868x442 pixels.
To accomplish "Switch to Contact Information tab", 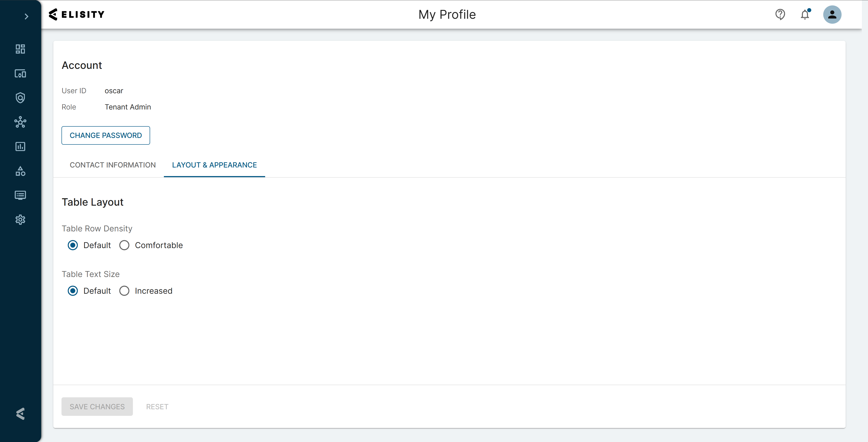I will (x=113, y=165).
